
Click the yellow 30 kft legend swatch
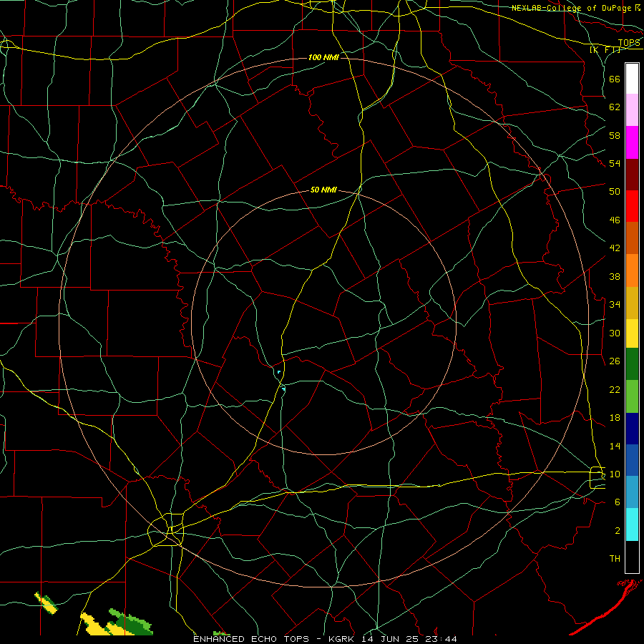(632, 333)
